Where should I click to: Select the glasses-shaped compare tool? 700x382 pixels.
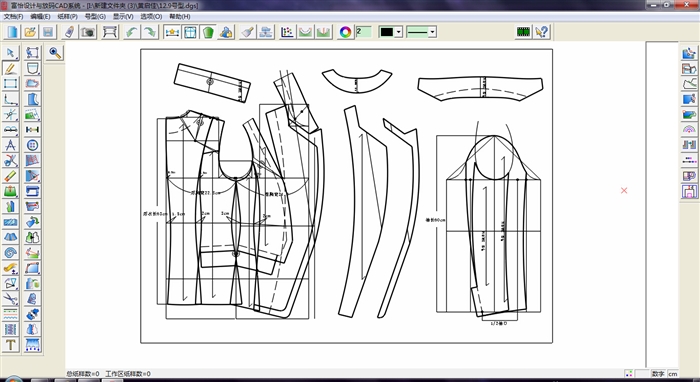coord(11,129)
